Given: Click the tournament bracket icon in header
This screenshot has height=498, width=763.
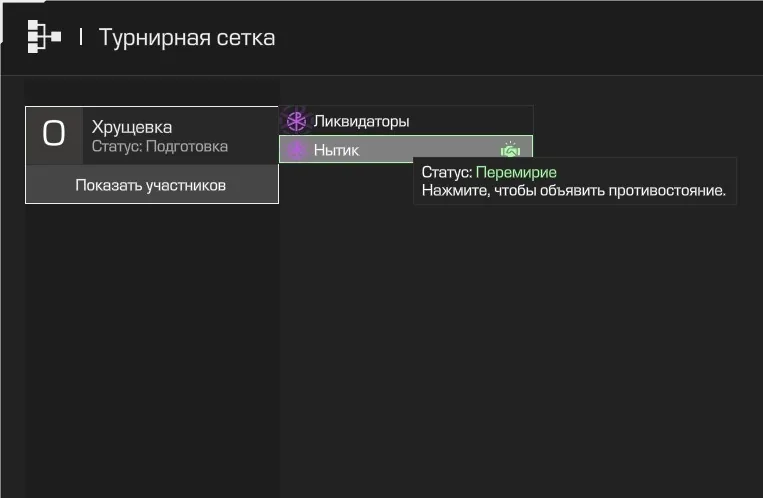Looking at the screenshot, I should [x=44, y=37].
